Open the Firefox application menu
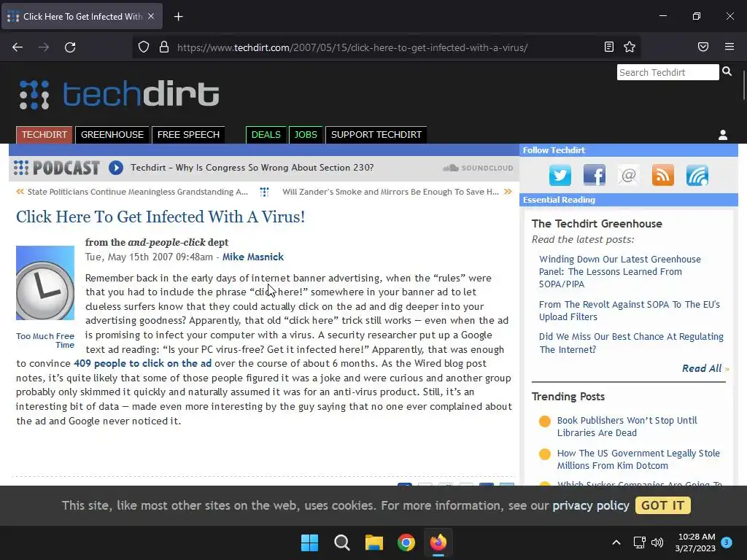Viewport: 747px width, 560px height. [729, 47]
